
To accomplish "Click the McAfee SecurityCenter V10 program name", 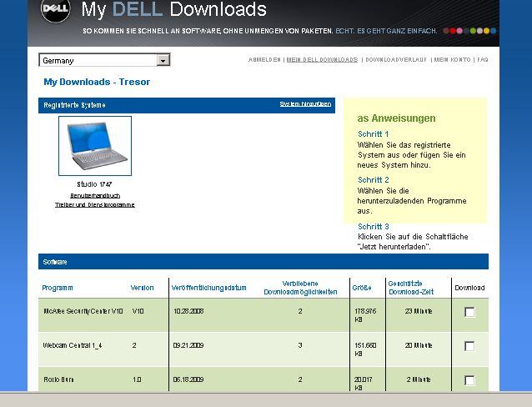I will (83, 311).
